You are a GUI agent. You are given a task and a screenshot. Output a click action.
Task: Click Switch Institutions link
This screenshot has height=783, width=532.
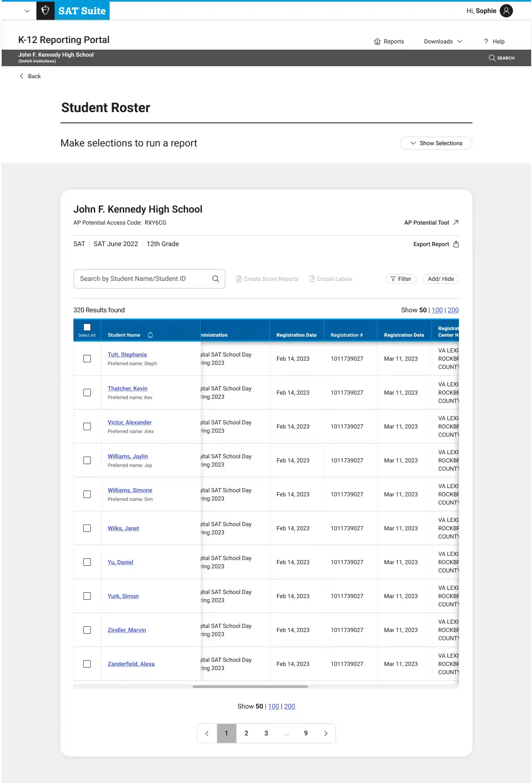[37, 61]
